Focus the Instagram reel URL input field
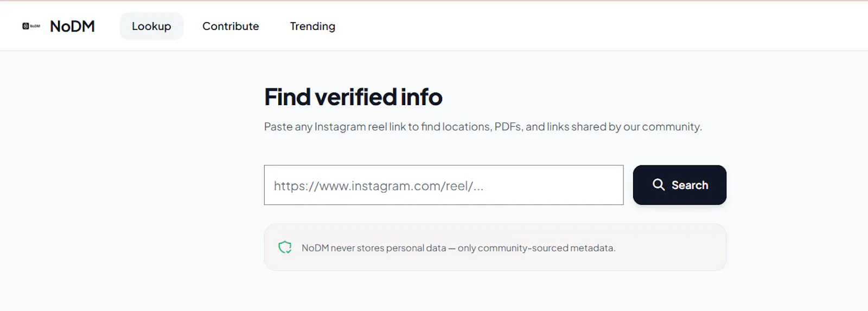868x311 pixels. 444,185
